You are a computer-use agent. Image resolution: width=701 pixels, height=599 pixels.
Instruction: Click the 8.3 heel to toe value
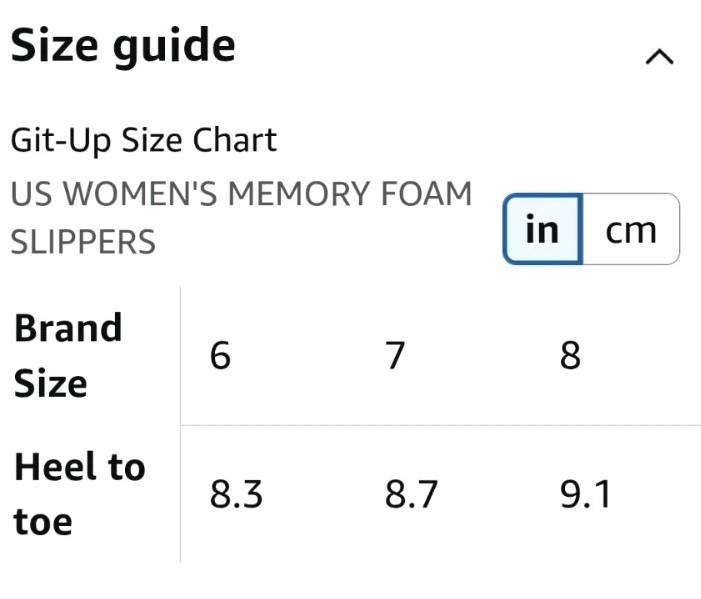236,494
